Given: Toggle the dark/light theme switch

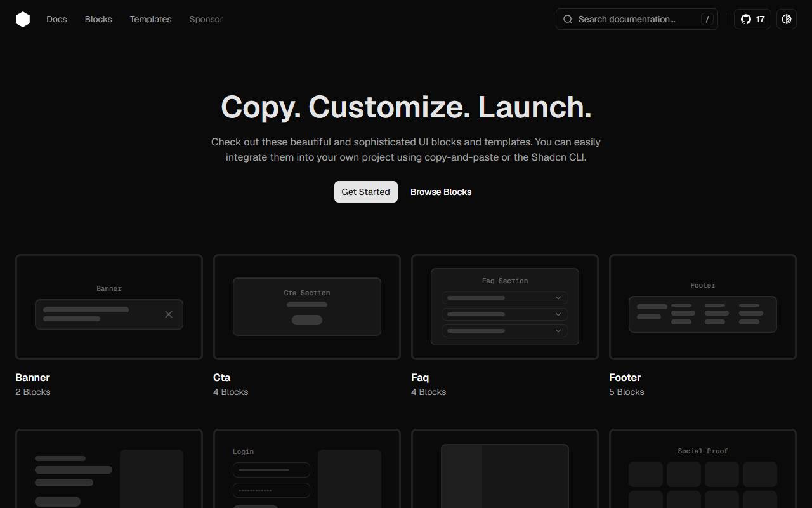Looking at the screenshot, I should [x=787, y=19].
